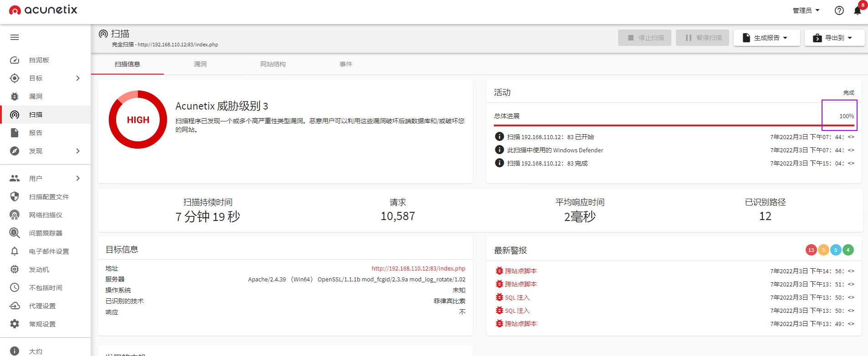Open the first 跨站点脚本 alert link
Screen dimensions: 868x356
click(521, 271)
